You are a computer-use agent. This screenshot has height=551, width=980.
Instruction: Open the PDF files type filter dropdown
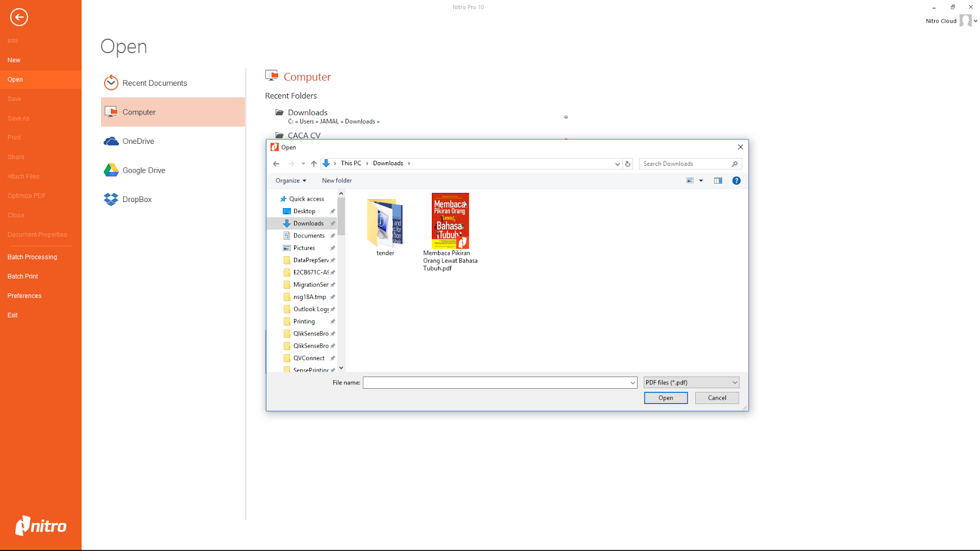pos(692,383)
